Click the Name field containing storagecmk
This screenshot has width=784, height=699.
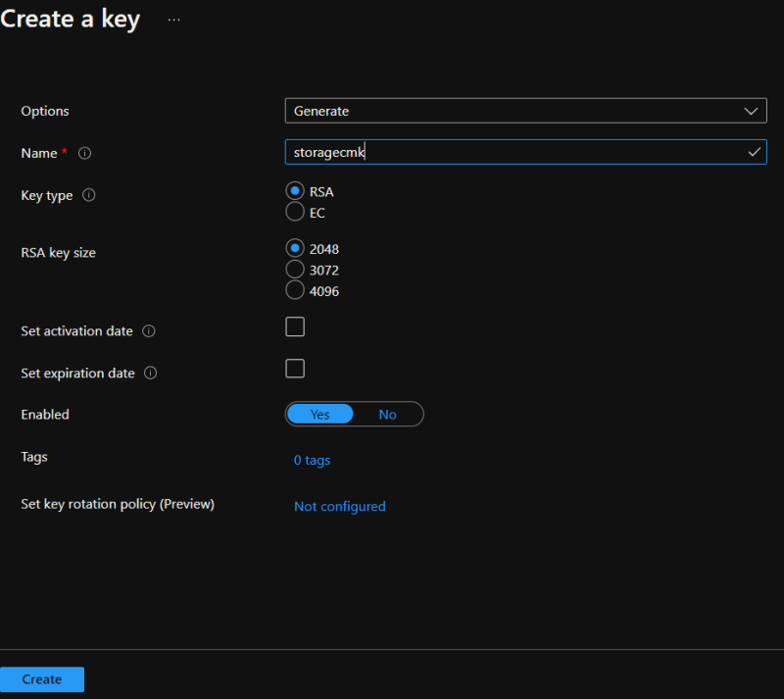coord(525,152)
